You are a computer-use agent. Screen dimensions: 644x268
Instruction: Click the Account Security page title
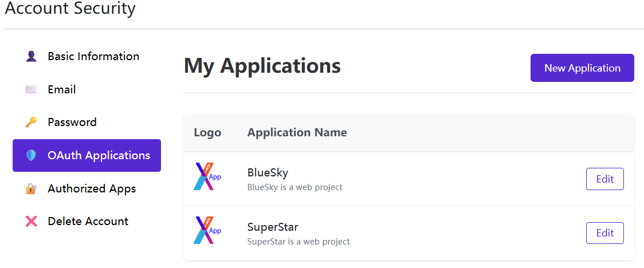(x=70, y=8)
